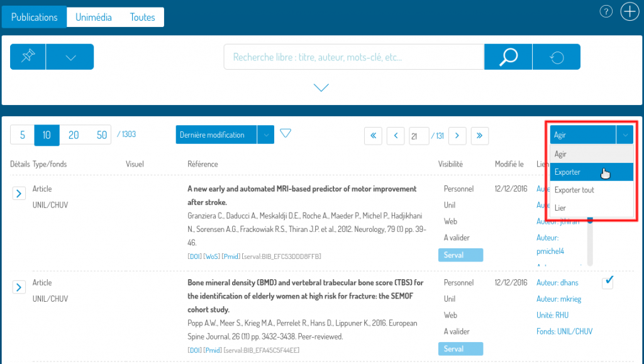The image size is (644, 364).
Task: Open the Pmid link of the MRI-based predictor article
Action: click(231, 256)
